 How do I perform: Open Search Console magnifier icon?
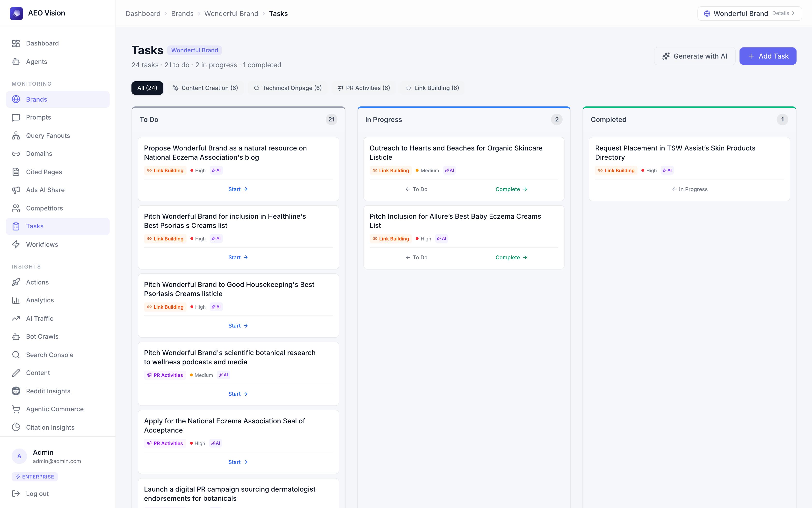tap(16, 355)
